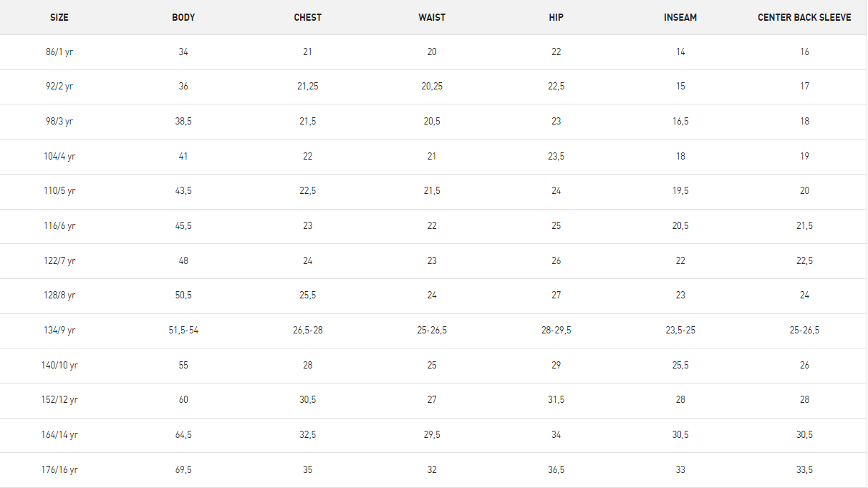Screen dimensions: 868x488
Task: Click the HIP column header
Action: [556, 17]
